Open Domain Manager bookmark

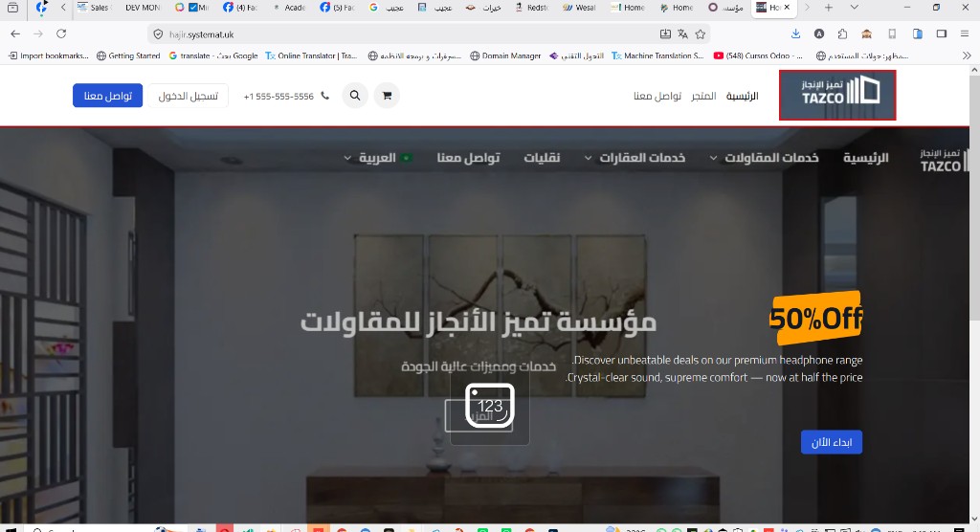(x=505, y=55)
